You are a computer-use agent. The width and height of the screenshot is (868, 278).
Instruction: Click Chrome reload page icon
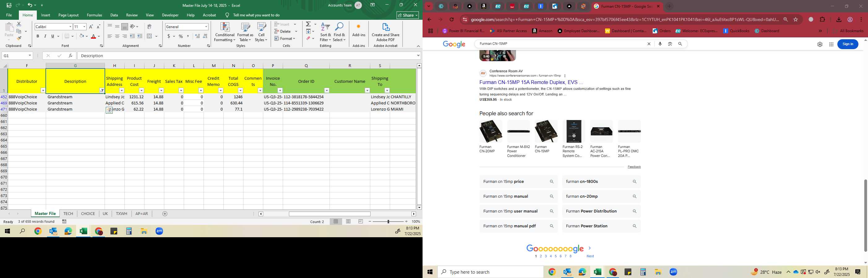pos(452,19)
